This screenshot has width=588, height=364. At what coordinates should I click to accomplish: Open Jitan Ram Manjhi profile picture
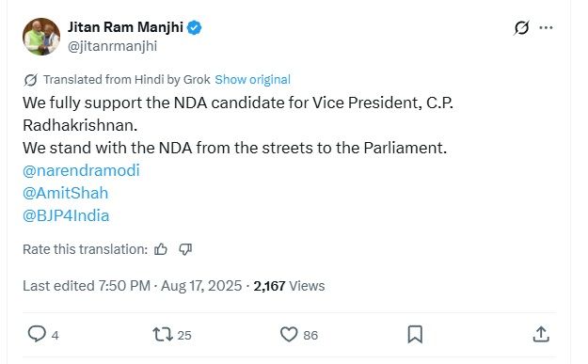pos(41,37)
